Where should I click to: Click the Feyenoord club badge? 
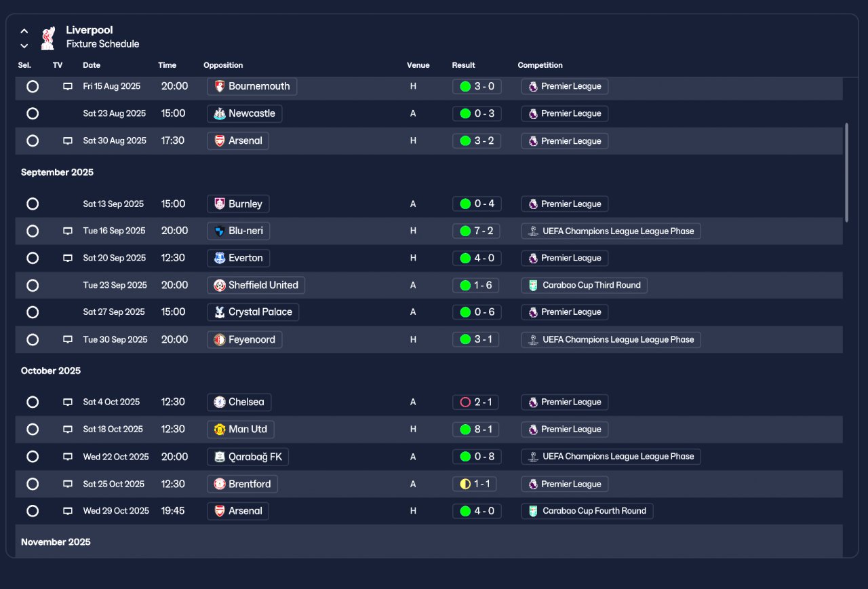pyautogui.click(x=220, y=339)
